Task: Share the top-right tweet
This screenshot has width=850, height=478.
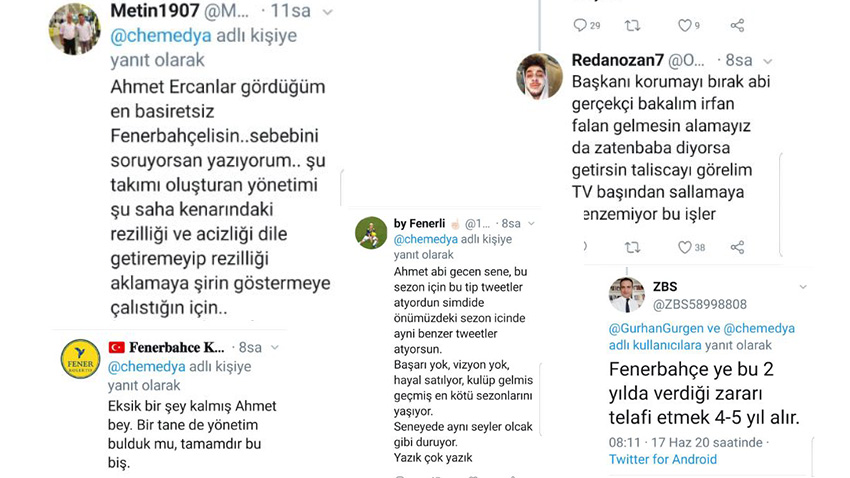Action: coord(738,25)
